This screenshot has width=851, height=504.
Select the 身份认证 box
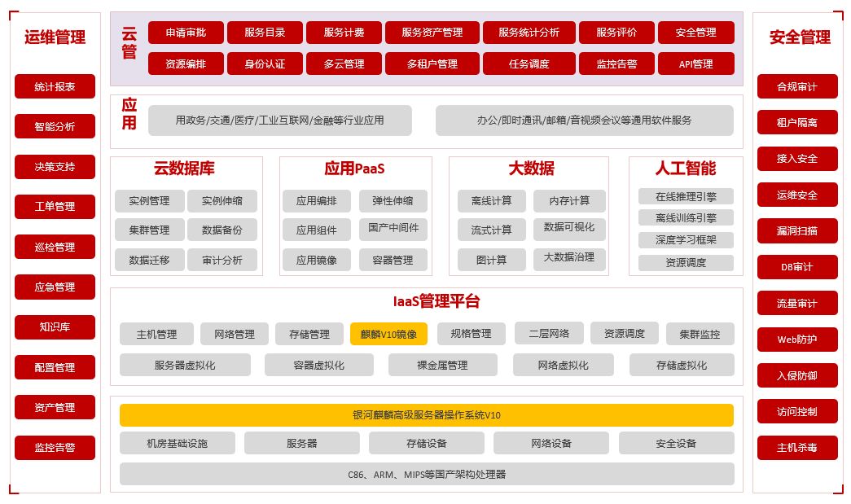tap(265, 64)
